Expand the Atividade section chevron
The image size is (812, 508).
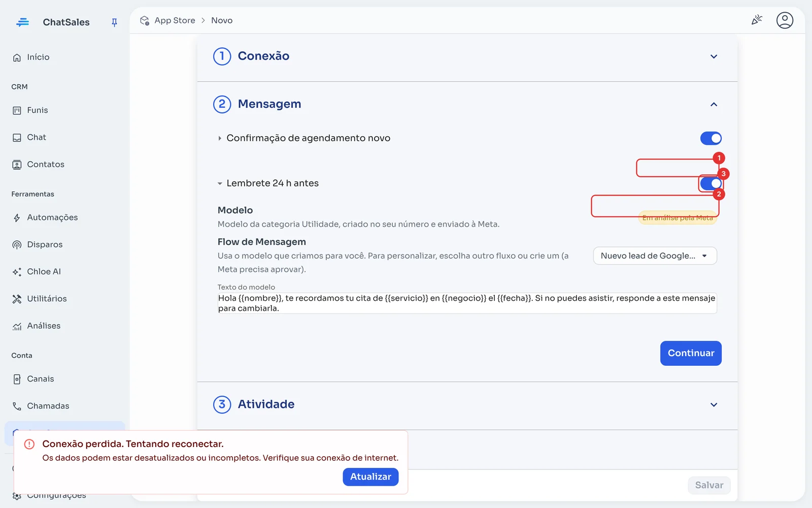(x=714, y=405)
